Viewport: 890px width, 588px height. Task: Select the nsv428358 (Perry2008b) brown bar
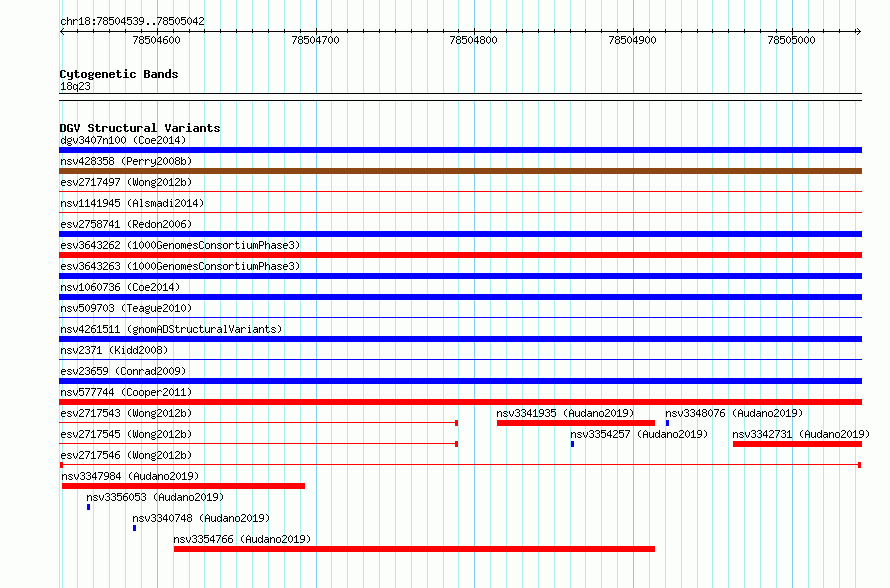point(460,171)
